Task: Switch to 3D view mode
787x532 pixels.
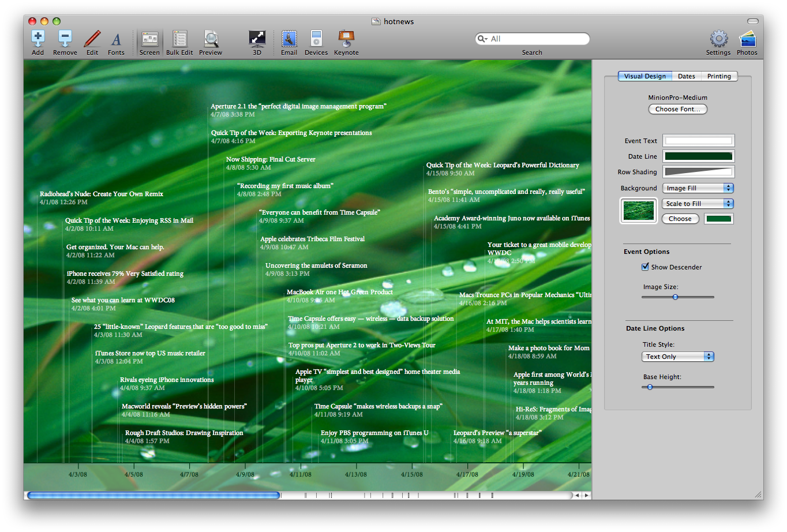Action: 257,39
